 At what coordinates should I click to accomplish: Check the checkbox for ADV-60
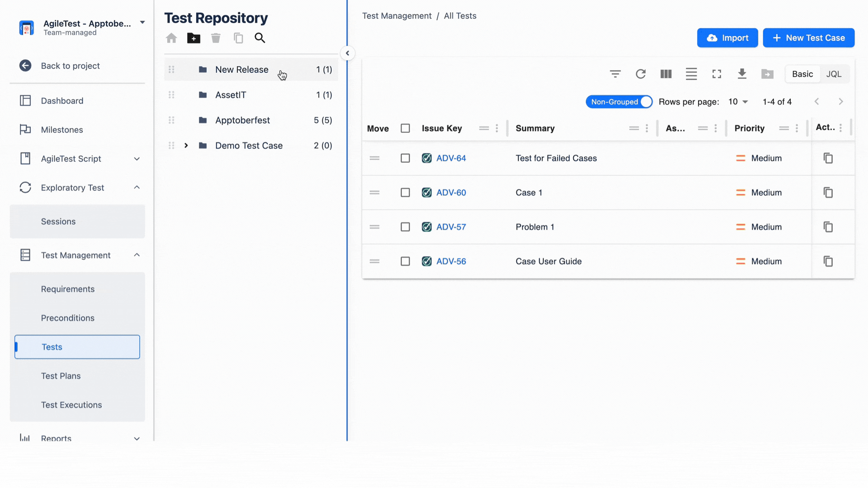[405, 192]
